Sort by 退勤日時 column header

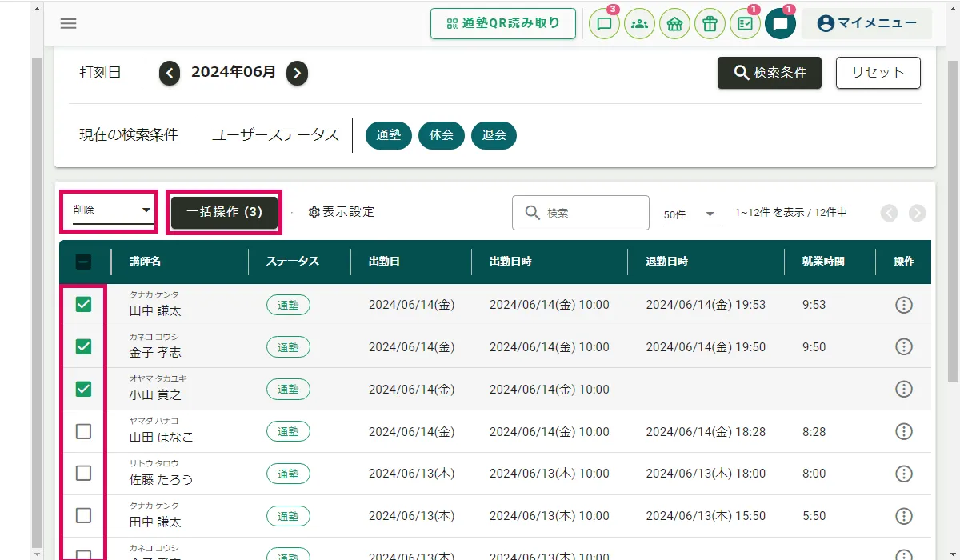[667, 262]
